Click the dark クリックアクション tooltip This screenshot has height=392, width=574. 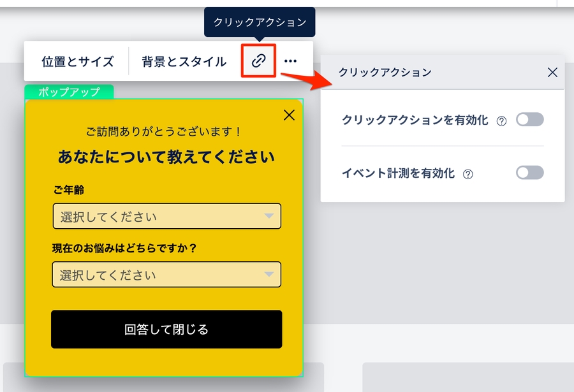click(260, 22)
